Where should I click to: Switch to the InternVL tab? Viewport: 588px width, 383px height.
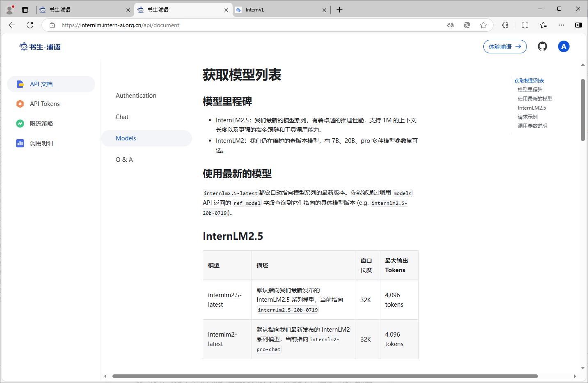click(x=281, y=10)
